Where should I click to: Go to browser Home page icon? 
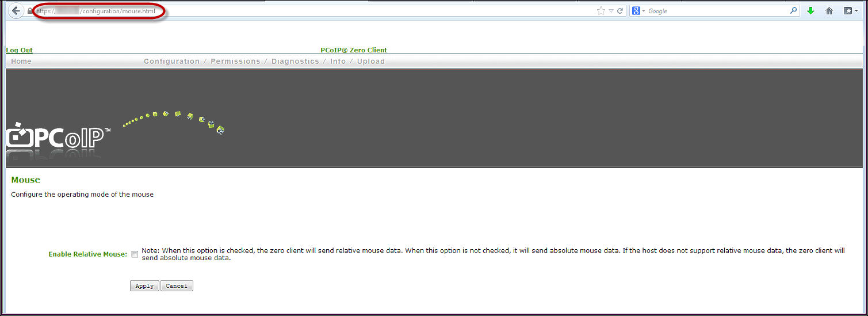829,11
